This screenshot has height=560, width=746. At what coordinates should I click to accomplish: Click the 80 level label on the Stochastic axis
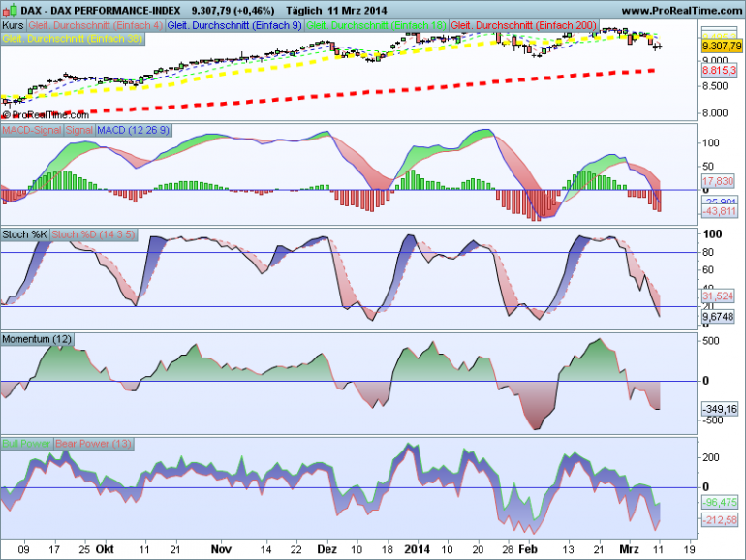click(708, 252)
